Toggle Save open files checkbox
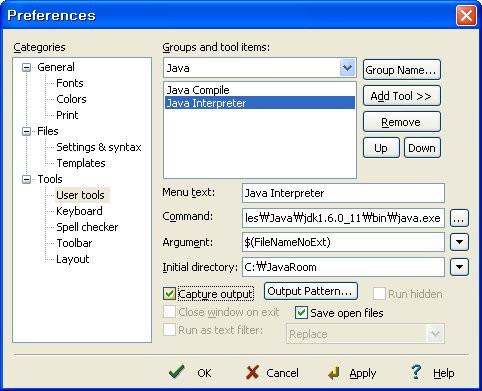The width and height of the screenshot is (482, 391). (x=301, y=313)
